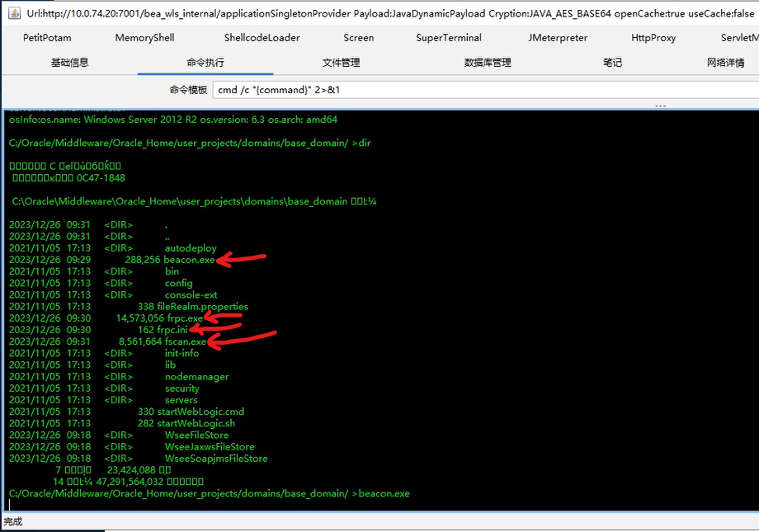The height and width of the screenshot is (532, 759).
Task: Select the 基础信息 tab
Action: 69,63
